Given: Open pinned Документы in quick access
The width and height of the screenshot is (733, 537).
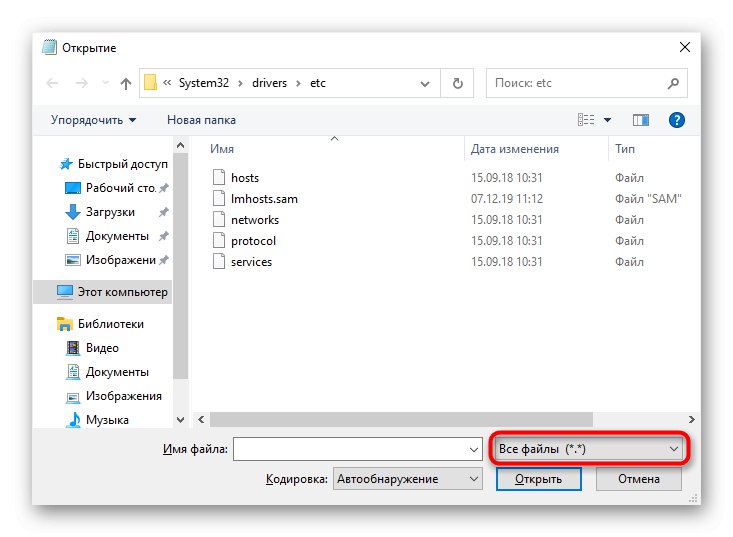Looking at the screenshot, I should coord(117,236).
